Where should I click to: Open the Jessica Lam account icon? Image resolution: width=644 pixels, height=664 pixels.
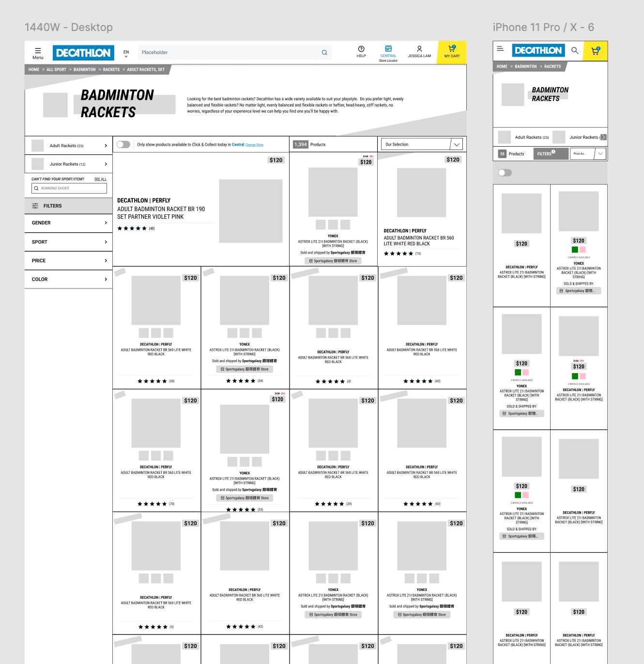(x=419, y=49)
